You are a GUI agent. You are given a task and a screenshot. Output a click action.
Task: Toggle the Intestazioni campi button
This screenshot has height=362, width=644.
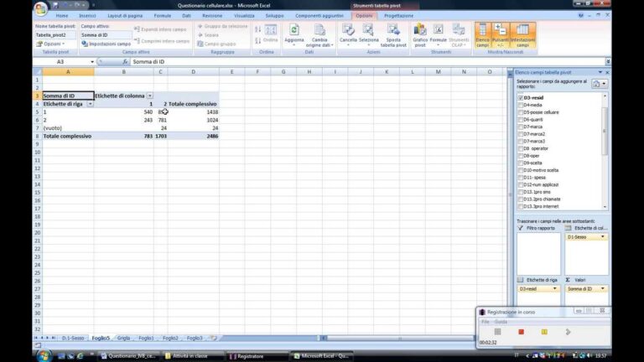522,35
